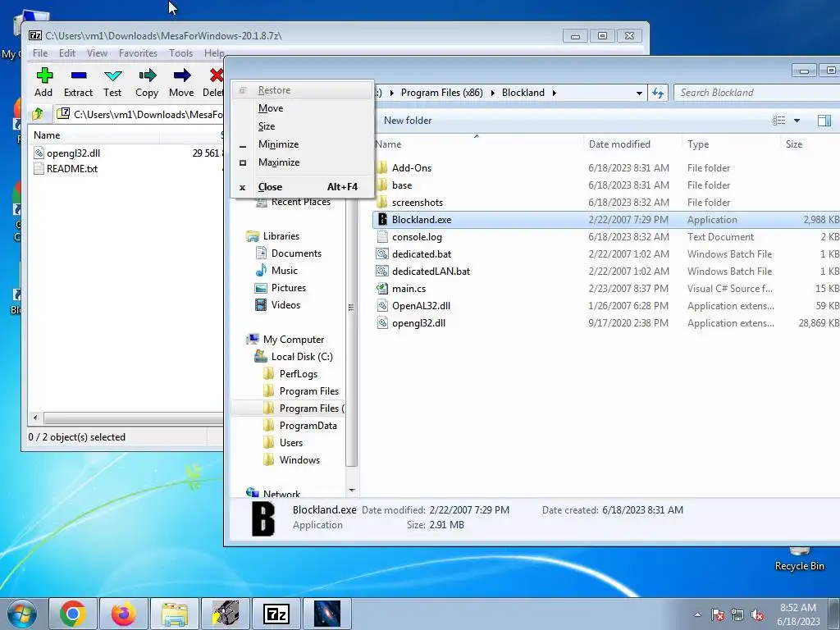Viewport: 840px width, 630px height.
Task: Select the base folder
Action: 402,185
